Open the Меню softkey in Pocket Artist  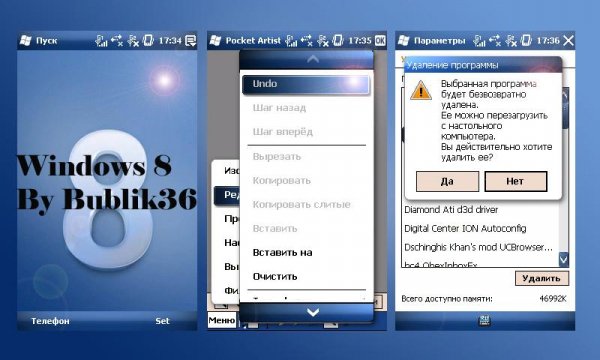pos(222,320)
